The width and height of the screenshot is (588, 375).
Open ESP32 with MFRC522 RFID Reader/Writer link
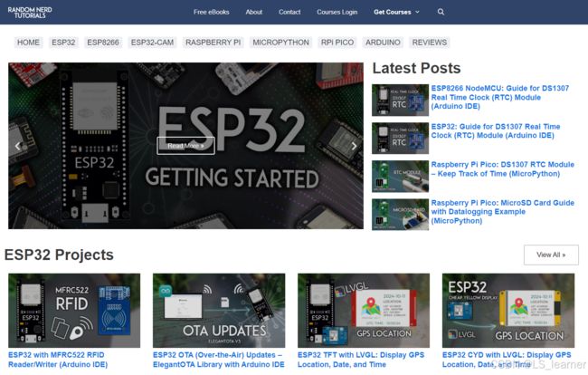(x=58, y=360)
